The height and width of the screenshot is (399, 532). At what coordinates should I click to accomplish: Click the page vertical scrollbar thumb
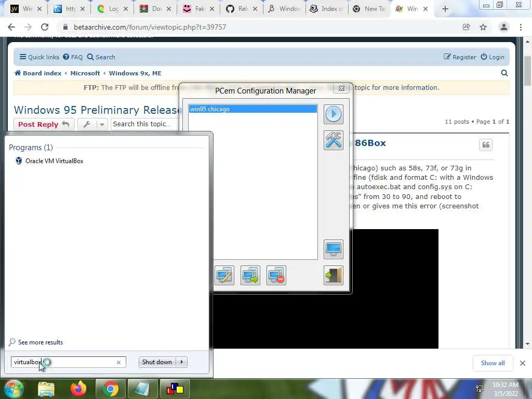528,71
